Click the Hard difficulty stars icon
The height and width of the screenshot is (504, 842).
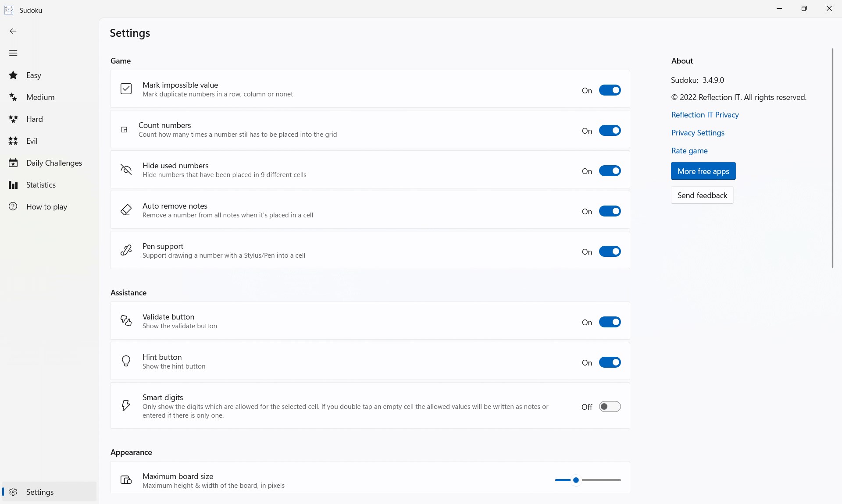(x=13, y=119)
